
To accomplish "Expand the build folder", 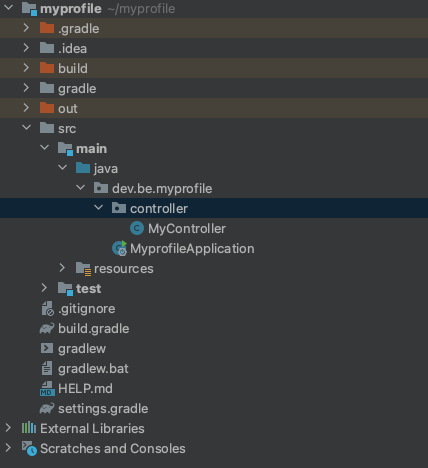I will (26, 68).
